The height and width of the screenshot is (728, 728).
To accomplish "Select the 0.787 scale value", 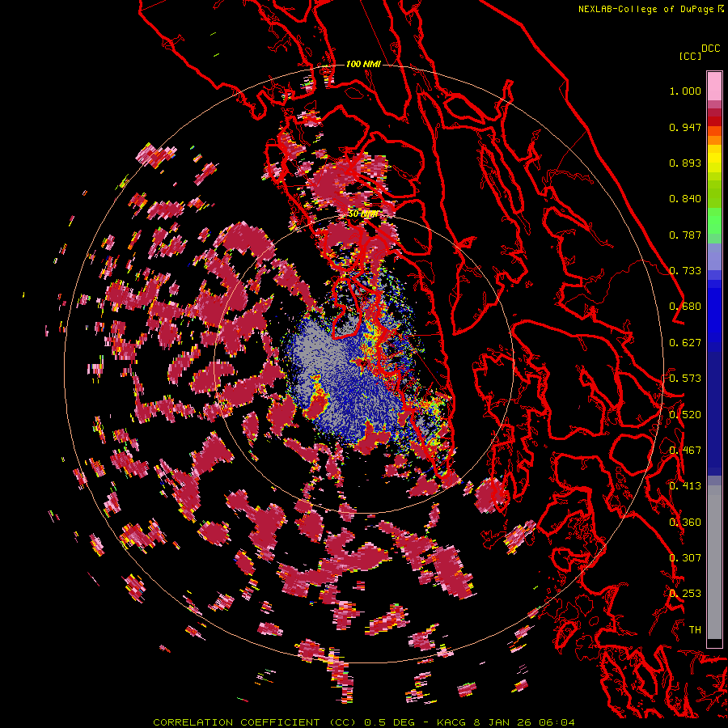I will (x=685, y=235).
